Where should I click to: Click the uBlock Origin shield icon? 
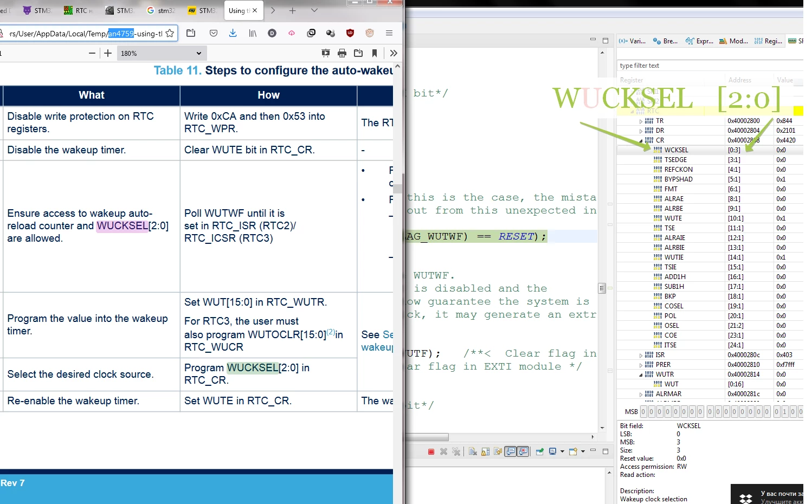(350, 33)
